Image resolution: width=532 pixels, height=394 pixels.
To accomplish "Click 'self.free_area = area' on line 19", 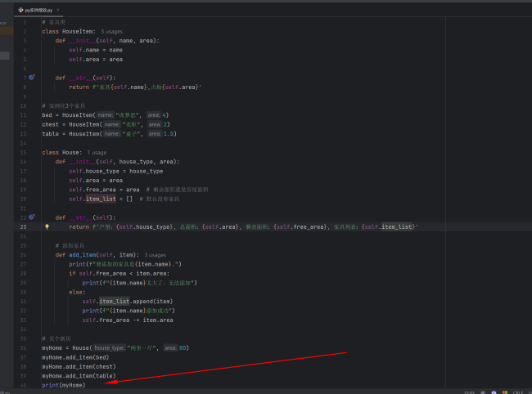I will click(x=104, y=190).
